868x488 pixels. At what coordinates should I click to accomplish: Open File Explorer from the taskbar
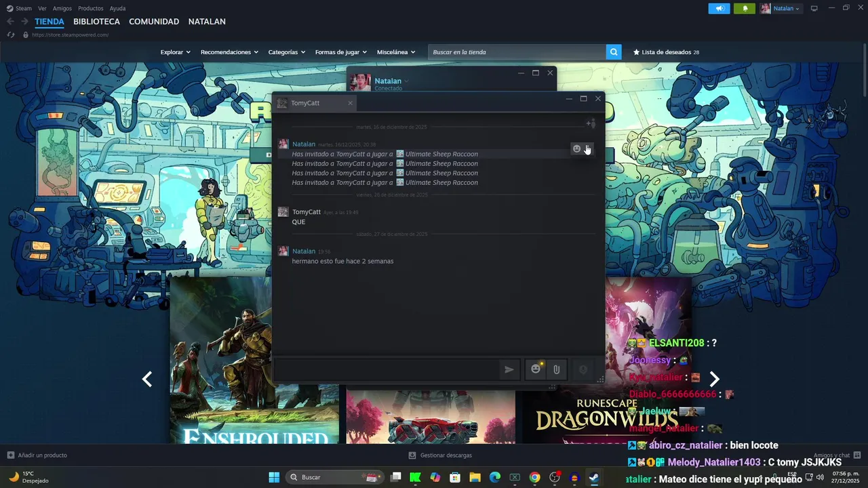pyautogui.click(x=475, y=477)
